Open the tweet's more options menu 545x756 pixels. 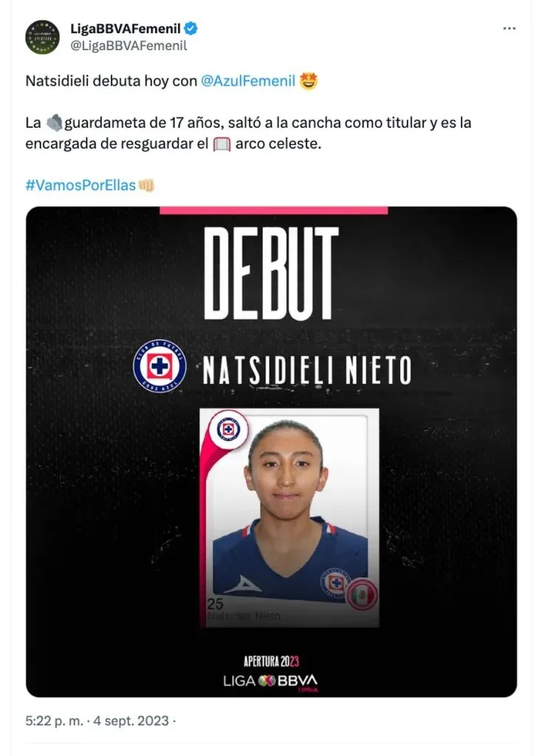pyautogui.click(x=510, y=29)
